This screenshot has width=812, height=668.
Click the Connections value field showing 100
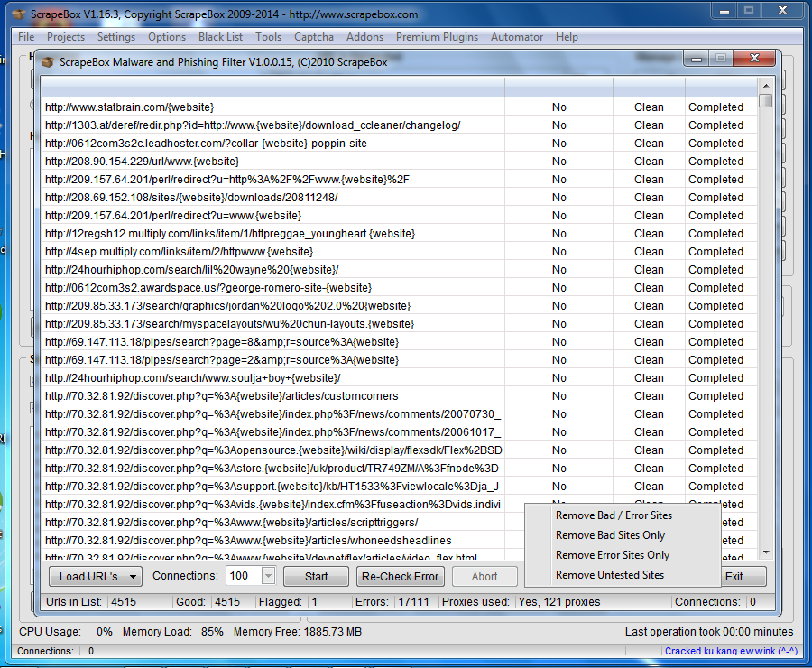point(245,576)
